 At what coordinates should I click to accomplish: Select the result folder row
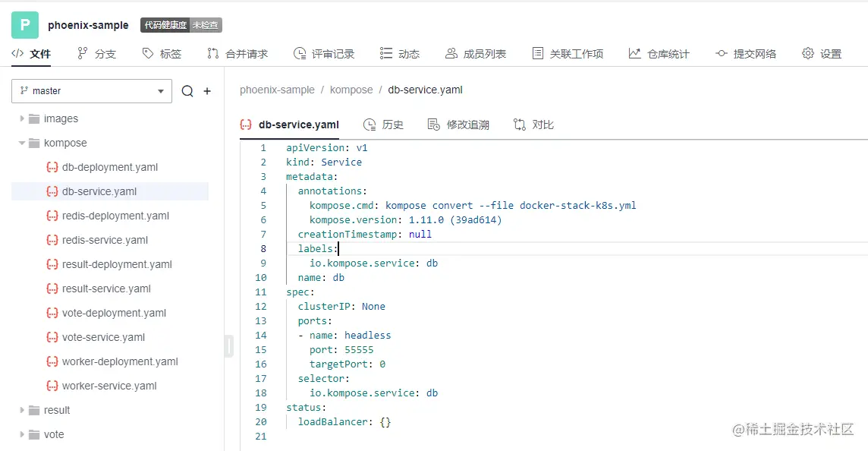(110, 410)
